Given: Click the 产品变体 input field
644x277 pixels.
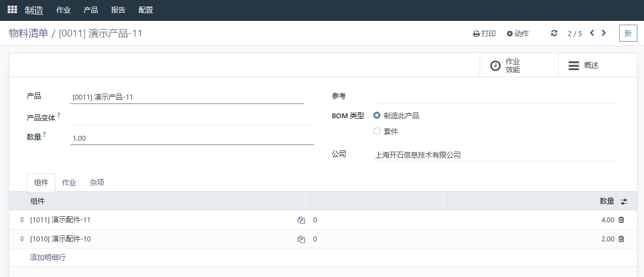Looking at the screenshot, I should 192,118.
